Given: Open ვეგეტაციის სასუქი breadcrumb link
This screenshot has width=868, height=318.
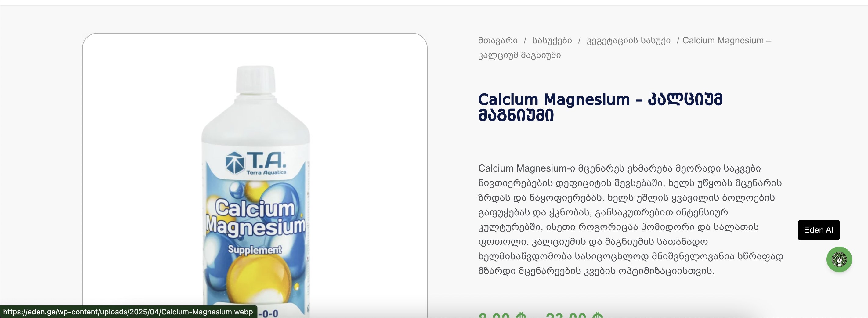Looking at the screenshot, I should pos(628,40).
